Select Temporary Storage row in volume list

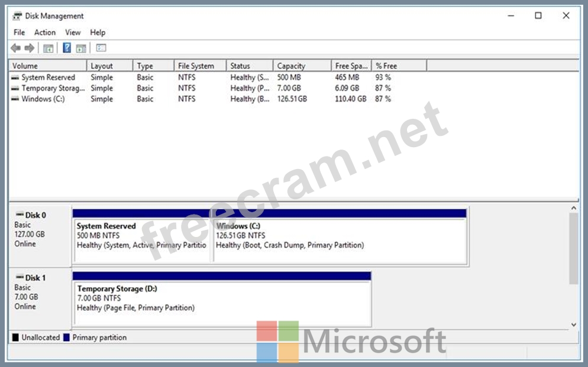pos(53,89)
